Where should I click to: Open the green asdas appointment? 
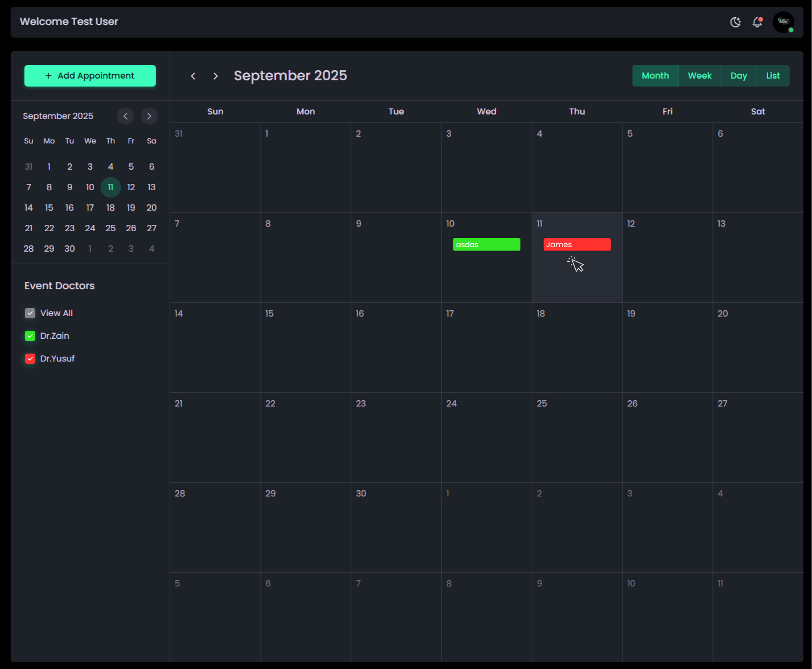coord(486,244)
